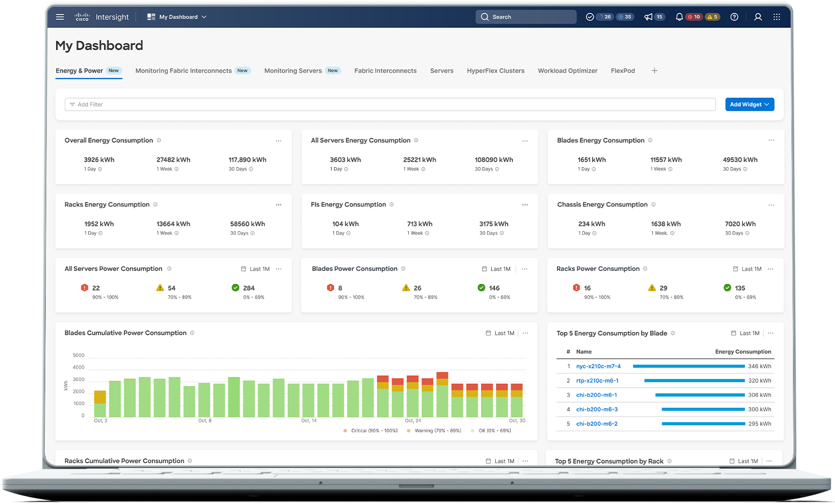Open Last 1M range on Blades Cumulative chart
This screenshot has width=835, height=504.
[x=500, y=333]
